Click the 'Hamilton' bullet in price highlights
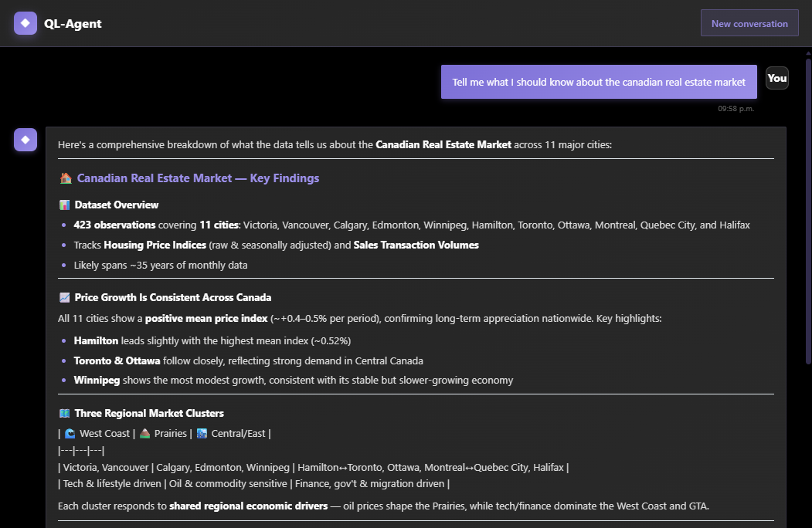This screenshot has width=812, height=528. [96, 341]
